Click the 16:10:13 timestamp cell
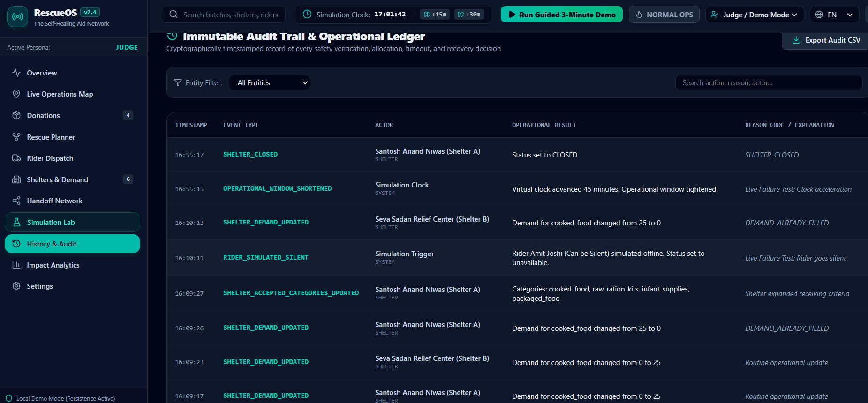The height and width of the screenshot is (403, 868). click(x=189, y=223)
